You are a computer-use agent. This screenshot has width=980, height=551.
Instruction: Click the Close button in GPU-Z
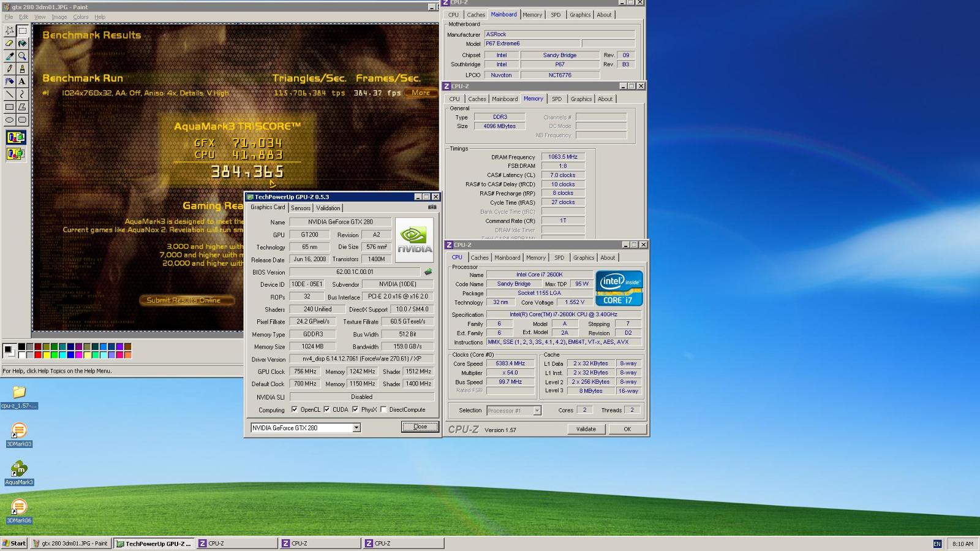pos(420,427)
